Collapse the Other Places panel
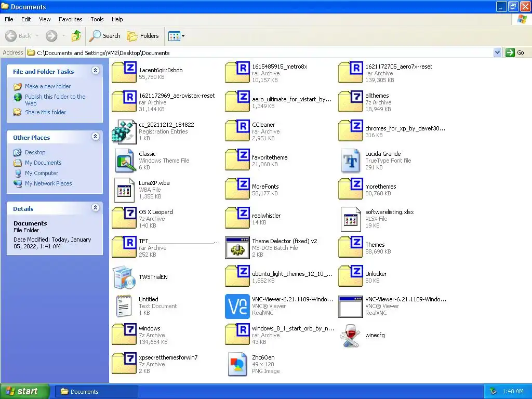The height and width of the screenshot is (399, 532). (96, 137)
